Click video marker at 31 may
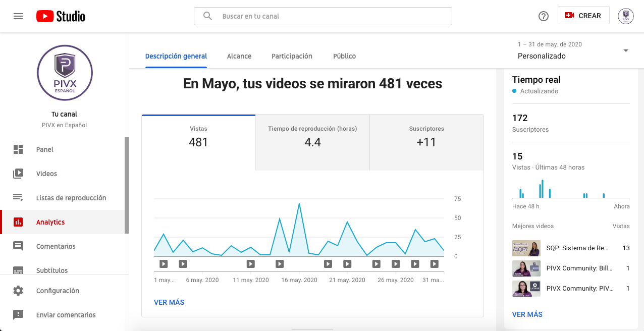 pos(434,264)
